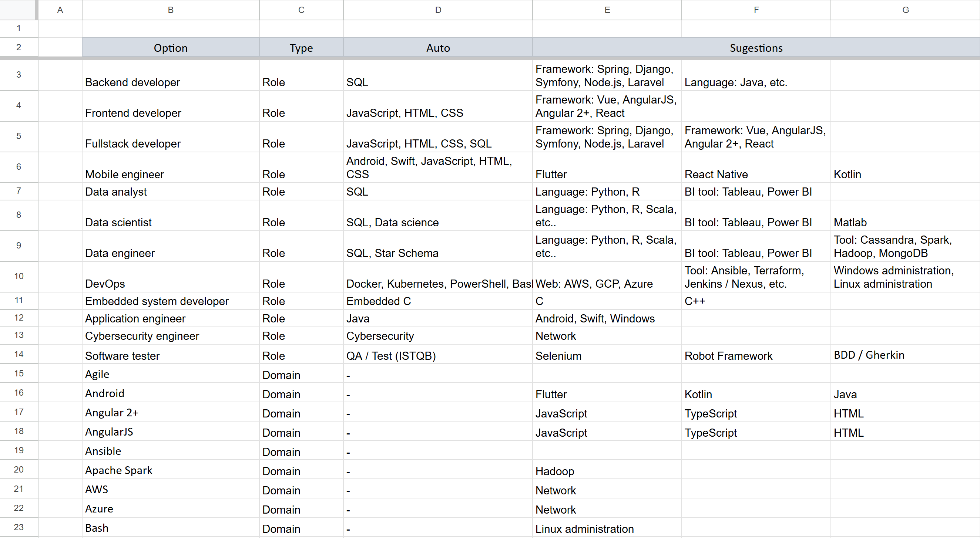Click the column G header
The image size is (980, 538).
pyautogui.click(x=906, y=10)
